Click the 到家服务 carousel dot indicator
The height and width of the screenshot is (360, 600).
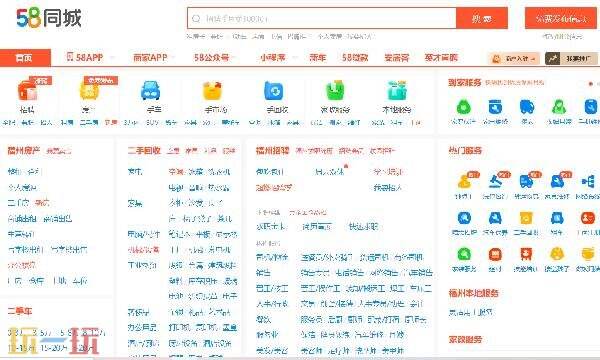591,83
